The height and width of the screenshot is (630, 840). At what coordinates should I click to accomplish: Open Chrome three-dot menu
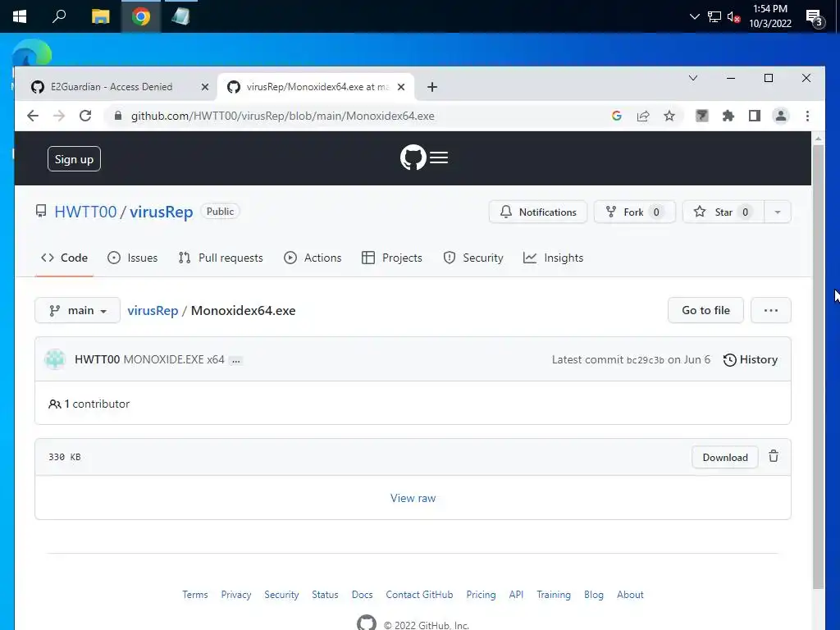pos(807,116)
